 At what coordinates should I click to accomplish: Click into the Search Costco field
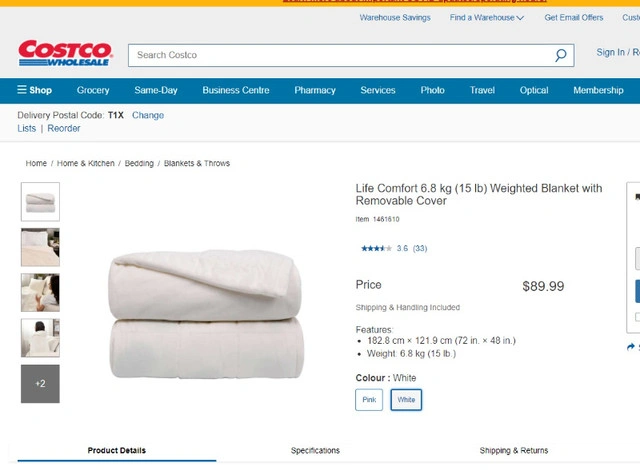coord(340,55)
